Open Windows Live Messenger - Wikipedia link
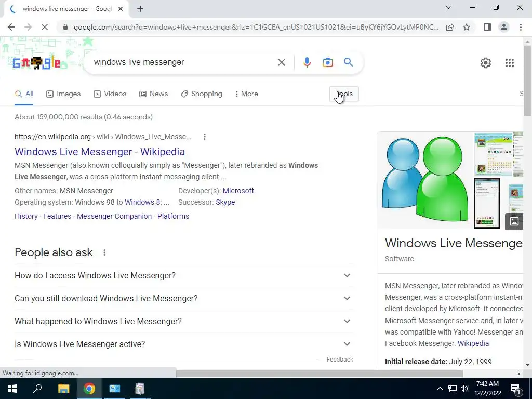 coord(100,152)
